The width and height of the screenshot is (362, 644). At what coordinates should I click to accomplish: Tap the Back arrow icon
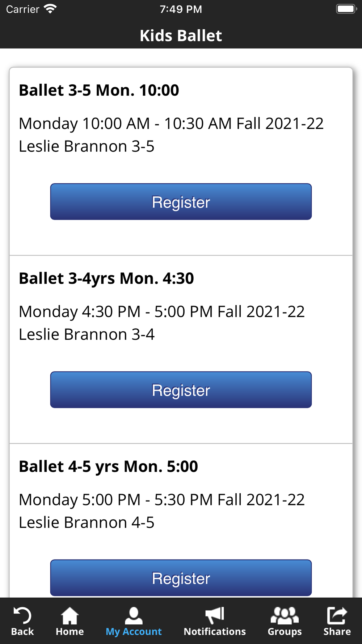(x=22, y=615)
